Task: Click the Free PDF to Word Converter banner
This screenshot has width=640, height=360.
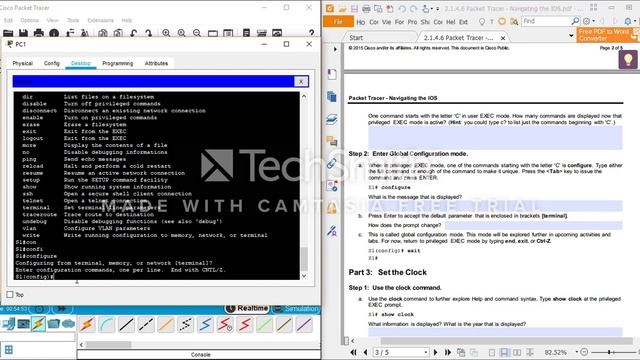Action: 608,35
